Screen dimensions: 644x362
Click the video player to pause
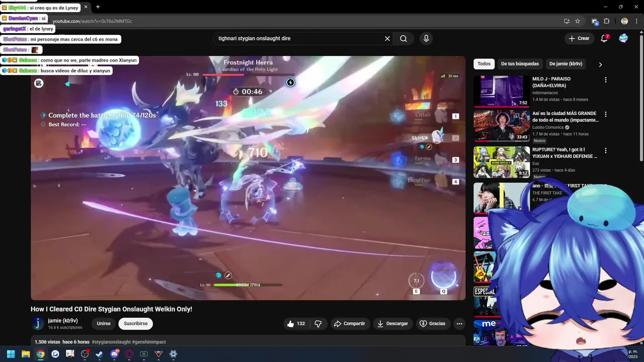248,178
